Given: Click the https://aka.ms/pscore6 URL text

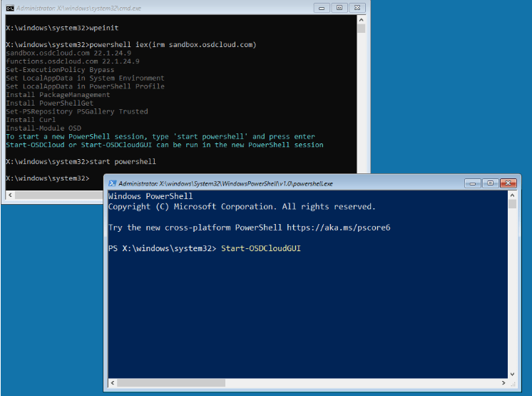Looking at the screenshot, I should (339, 228).
